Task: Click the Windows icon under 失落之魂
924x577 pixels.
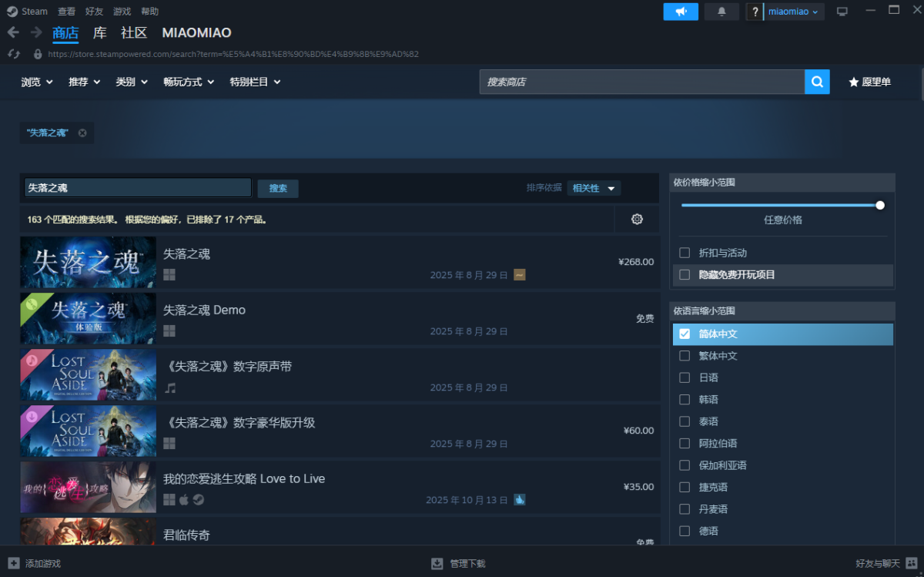Action: tap(169, 274)
